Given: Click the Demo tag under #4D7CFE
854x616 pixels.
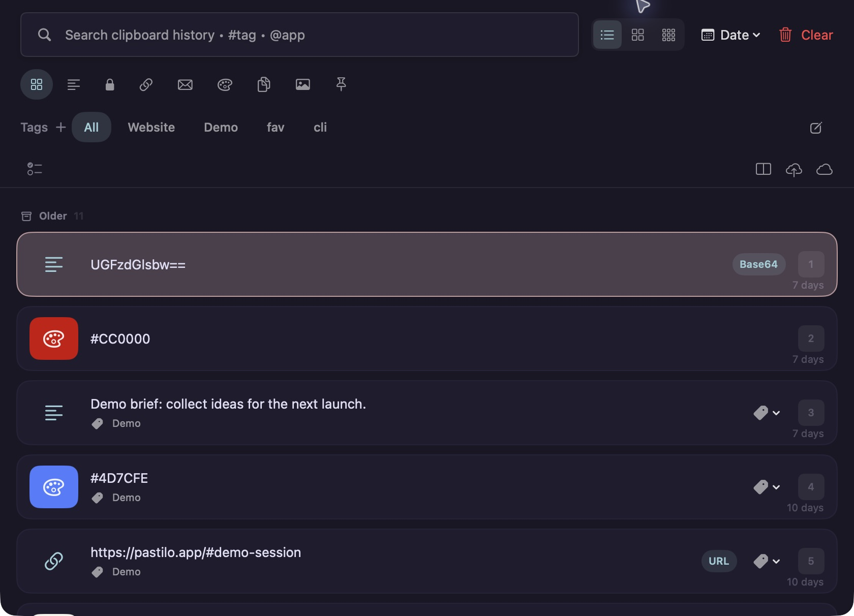Looking at the screenshot, I should 116,498.
